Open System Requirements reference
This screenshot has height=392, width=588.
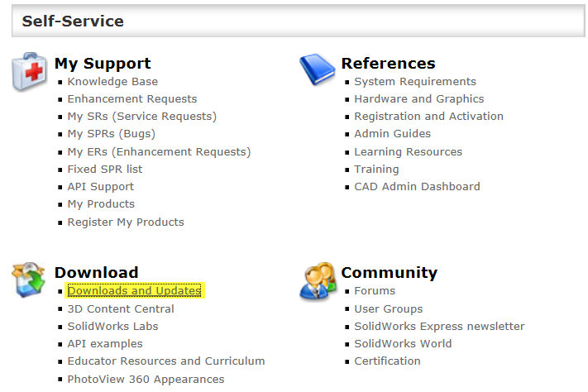415,81
